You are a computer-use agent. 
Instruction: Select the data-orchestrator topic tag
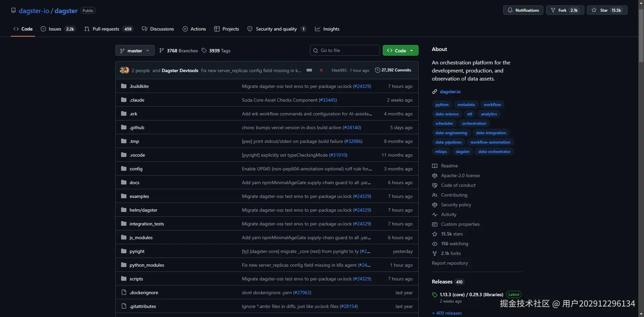pyautogui.click(x=494, y=152)
